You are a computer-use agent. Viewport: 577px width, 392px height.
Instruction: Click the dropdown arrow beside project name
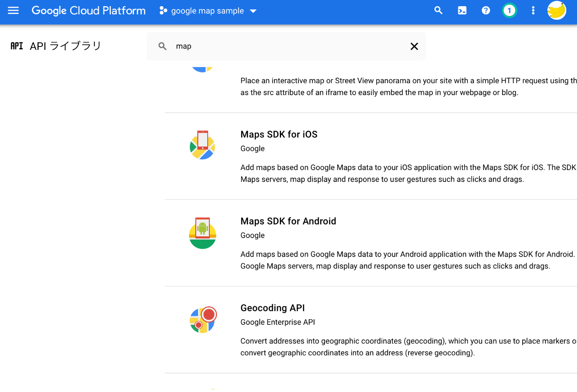click(253, 11)
